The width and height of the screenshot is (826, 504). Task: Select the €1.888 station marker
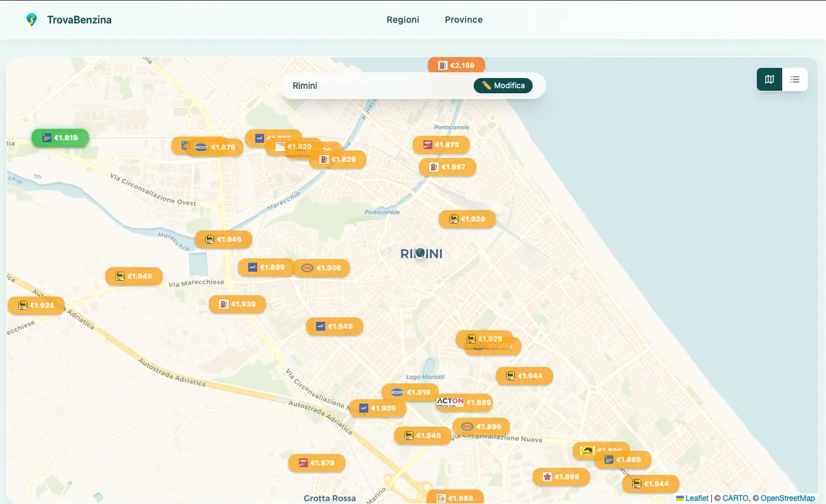[455, 498]
